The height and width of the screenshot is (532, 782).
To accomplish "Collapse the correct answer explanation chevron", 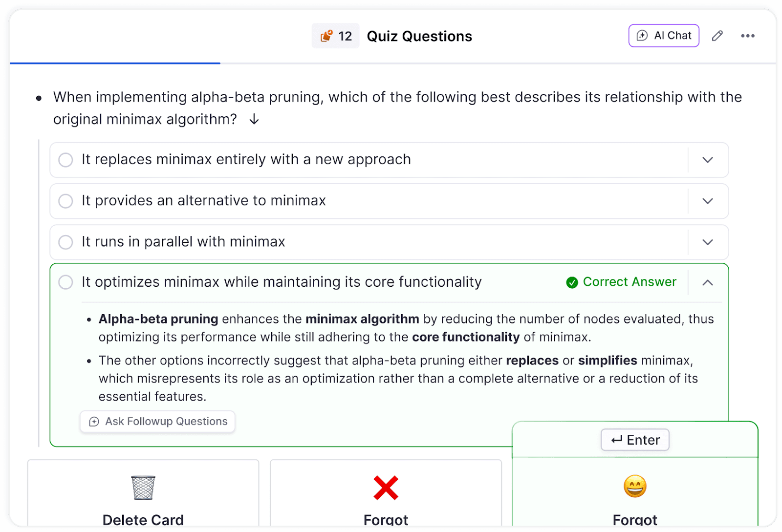I will [707, 282].
